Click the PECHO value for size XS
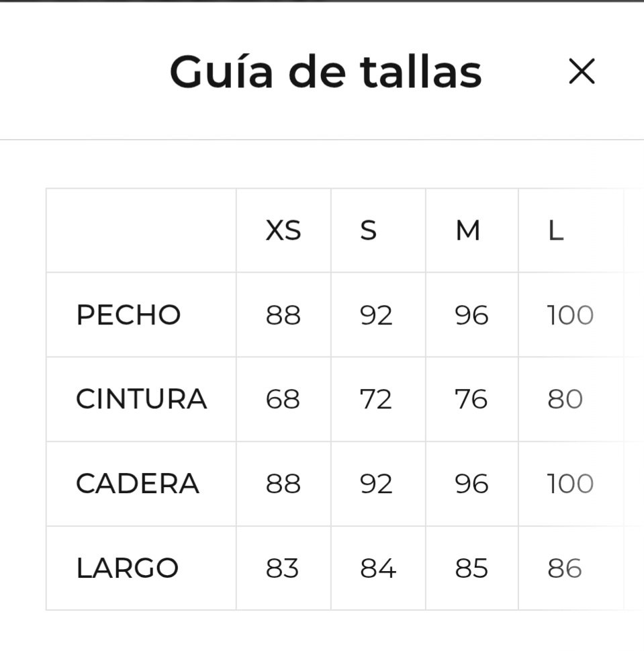The height and width of the screenshot is (651, 644). (283, 315)
